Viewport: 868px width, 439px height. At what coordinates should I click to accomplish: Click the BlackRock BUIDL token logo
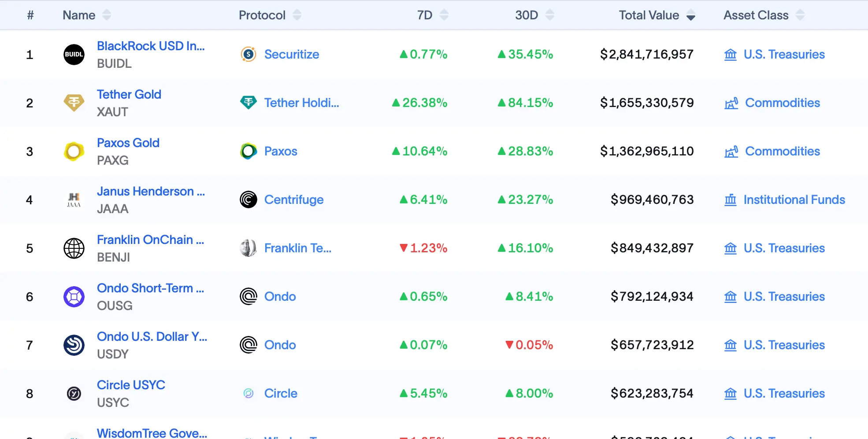(x=74, y=55)
